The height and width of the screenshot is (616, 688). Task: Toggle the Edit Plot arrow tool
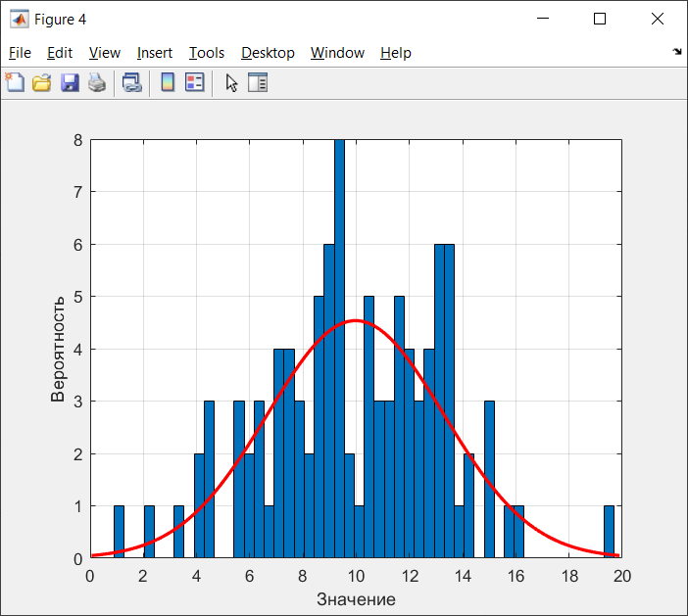point(231,82)
